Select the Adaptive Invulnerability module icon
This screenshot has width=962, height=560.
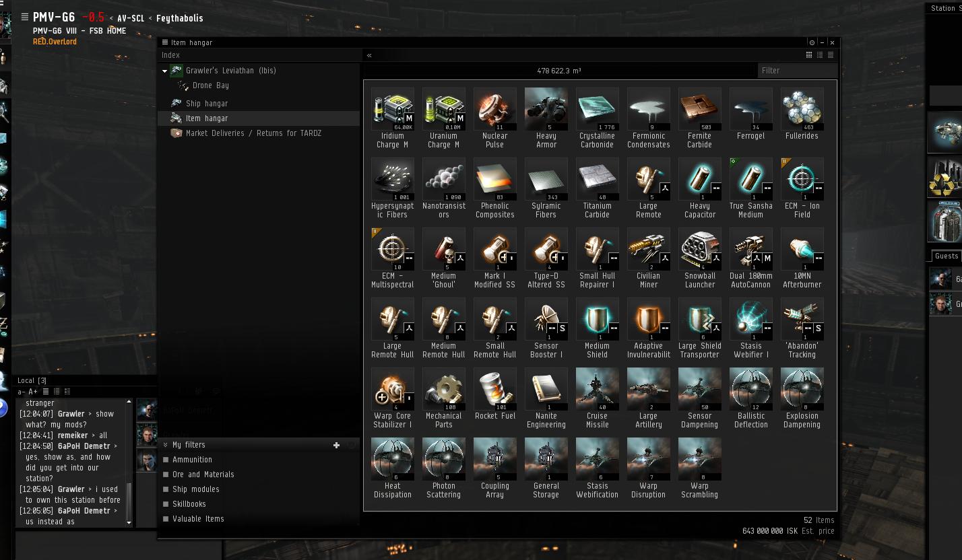(648, 319)
